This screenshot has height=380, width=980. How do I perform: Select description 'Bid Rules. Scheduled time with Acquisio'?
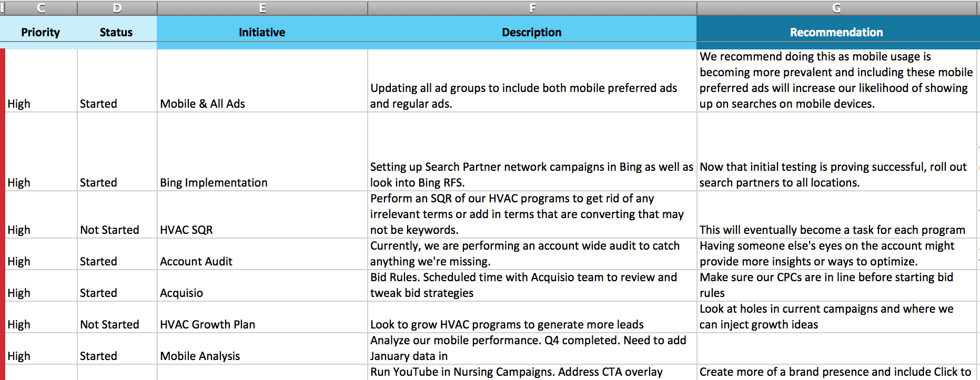pos(532,285)
